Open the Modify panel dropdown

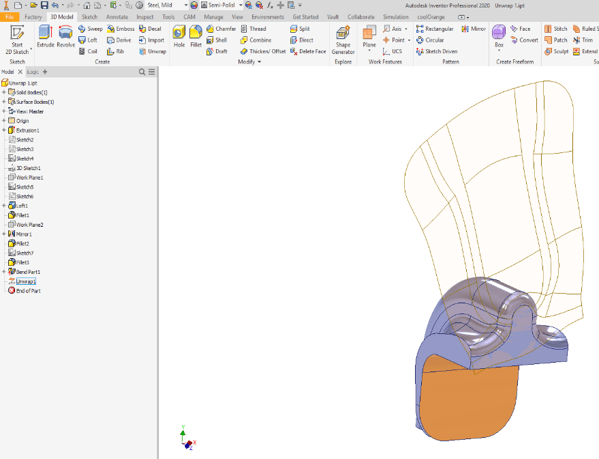(249, 61)
